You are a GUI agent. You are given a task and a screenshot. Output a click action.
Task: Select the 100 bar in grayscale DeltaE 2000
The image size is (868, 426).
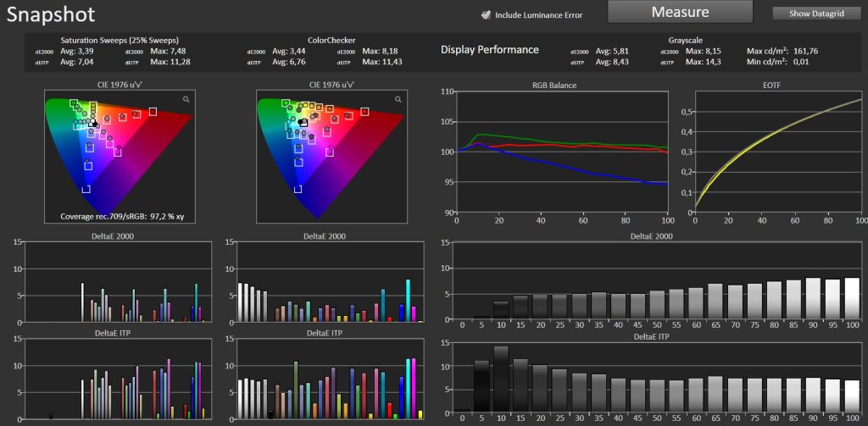click(852, 299)
